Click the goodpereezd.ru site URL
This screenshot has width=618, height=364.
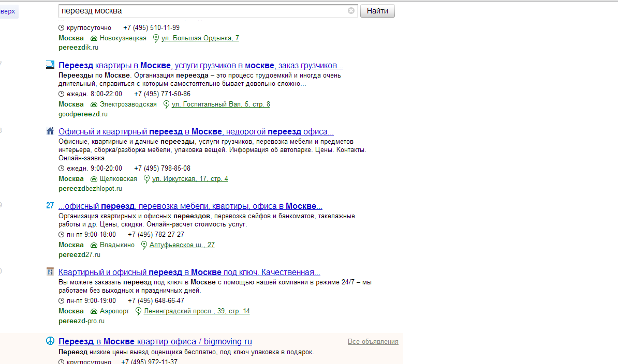pyautogui.click(x=83, y=114)
